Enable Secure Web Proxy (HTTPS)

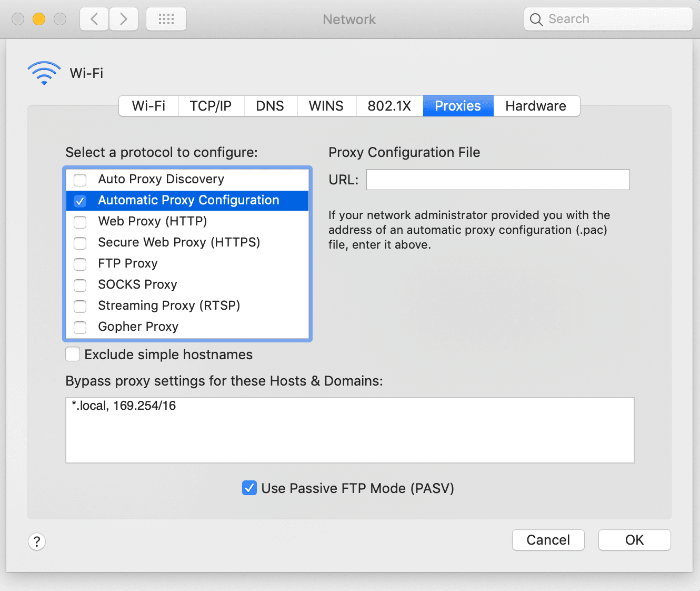pos(80,243)
